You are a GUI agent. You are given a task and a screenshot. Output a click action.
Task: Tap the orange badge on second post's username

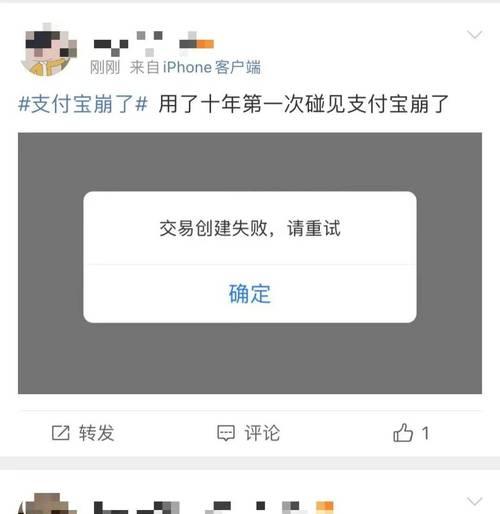(324, 506)
